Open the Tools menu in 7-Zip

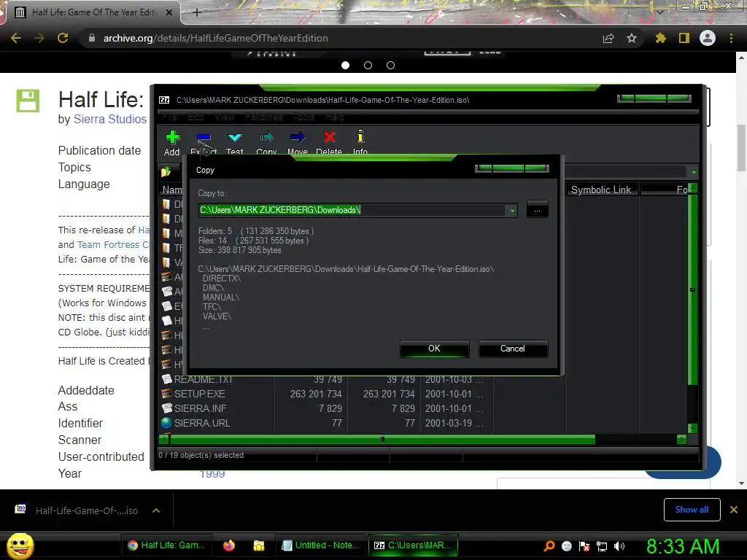pyautogui.click(x=304, y=117)
